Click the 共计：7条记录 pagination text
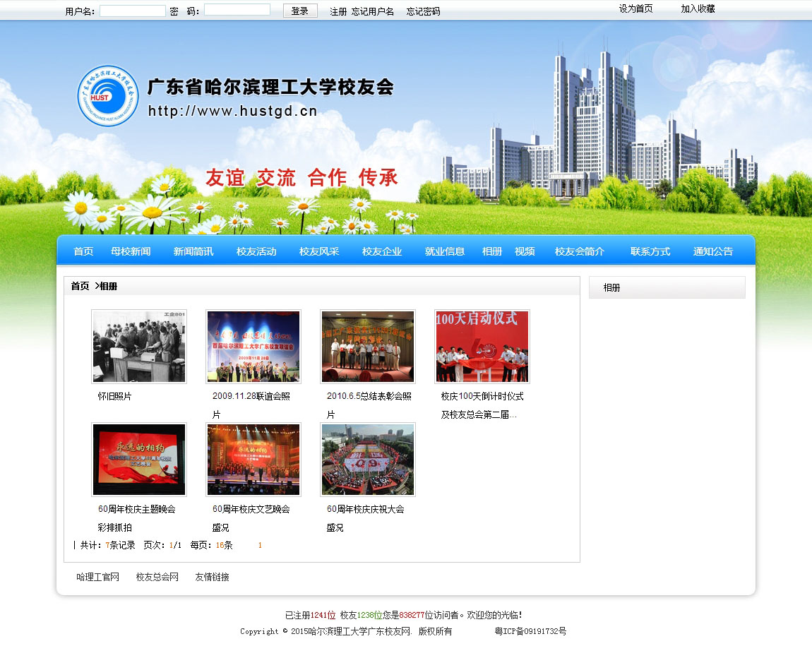812x658 pixels. click(x=107, y=545)
